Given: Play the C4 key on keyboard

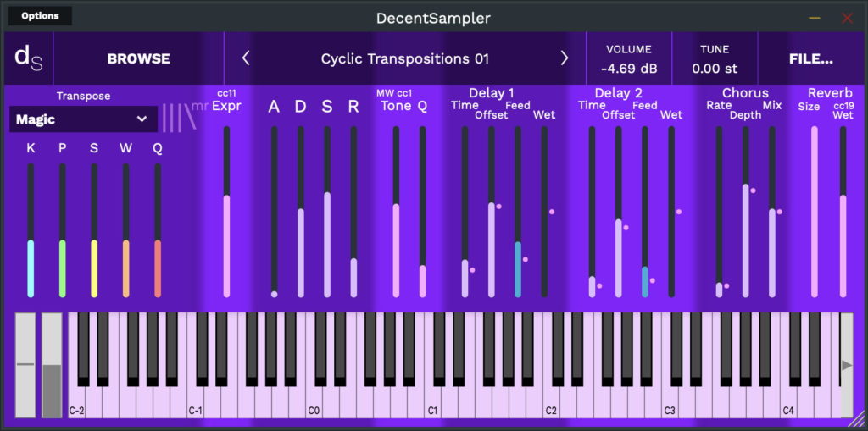Looking at the screenshot, I should tap(789, 404).
